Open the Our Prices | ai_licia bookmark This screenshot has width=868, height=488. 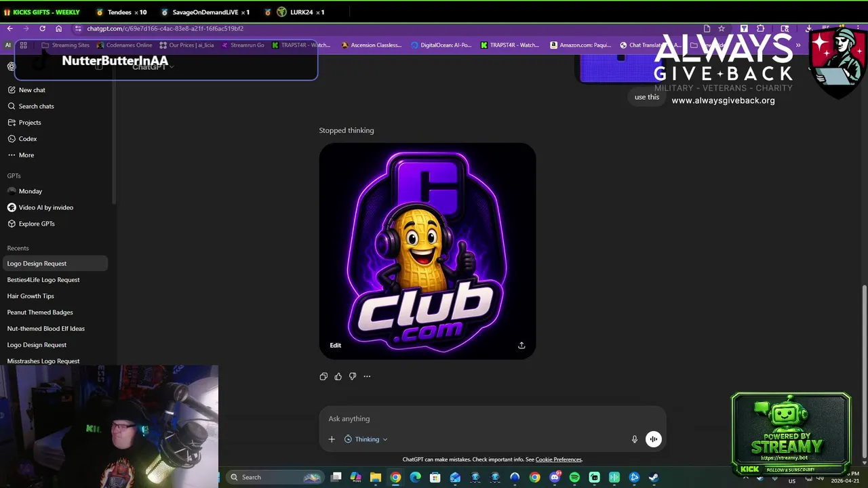click(x=186, y=45)
